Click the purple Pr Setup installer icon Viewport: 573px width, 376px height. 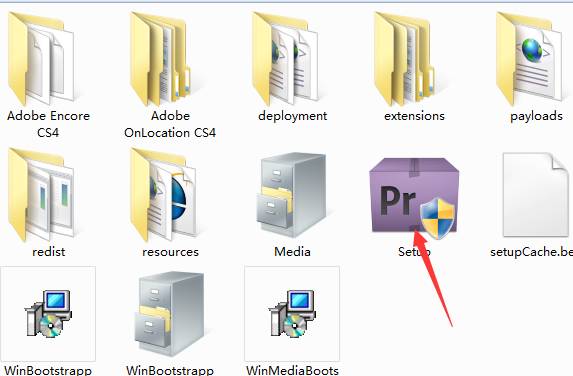point(414,198)
